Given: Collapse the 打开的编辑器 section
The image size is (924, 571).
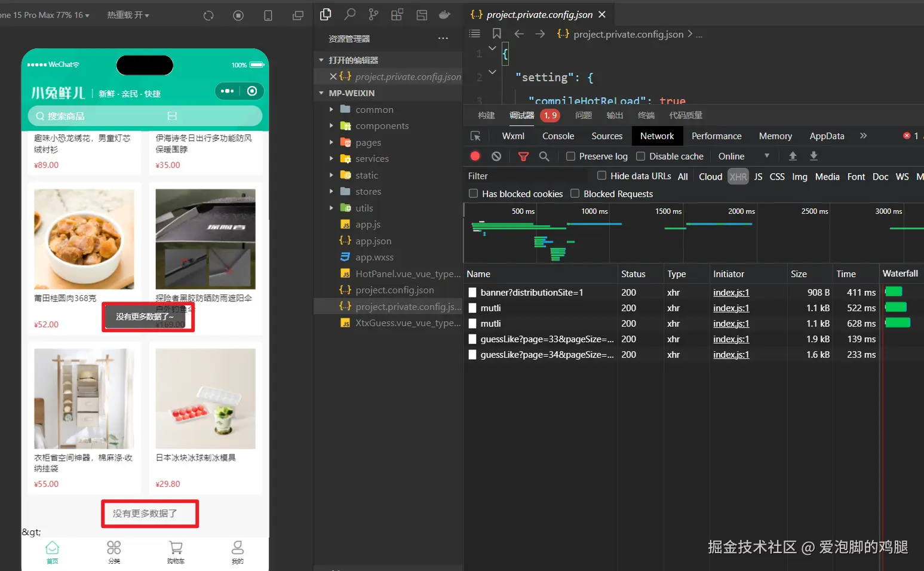Looking at the screenshot, I should [321, 60].
